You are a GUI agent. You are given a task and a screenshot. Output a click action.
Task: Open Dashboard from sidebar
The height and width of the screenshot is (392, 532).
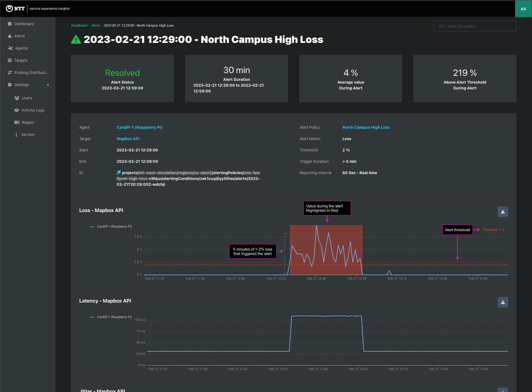pyautogui.click(x=24, y=24)
